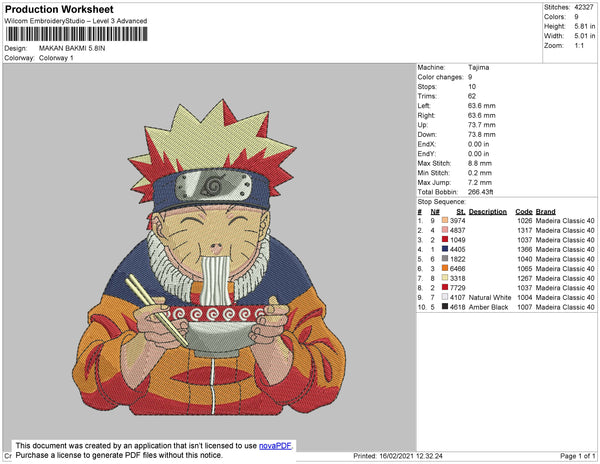Screen dimensions: 600x464
Task: Click the navy blue swatch for stop 4
Action: point(445,249)
